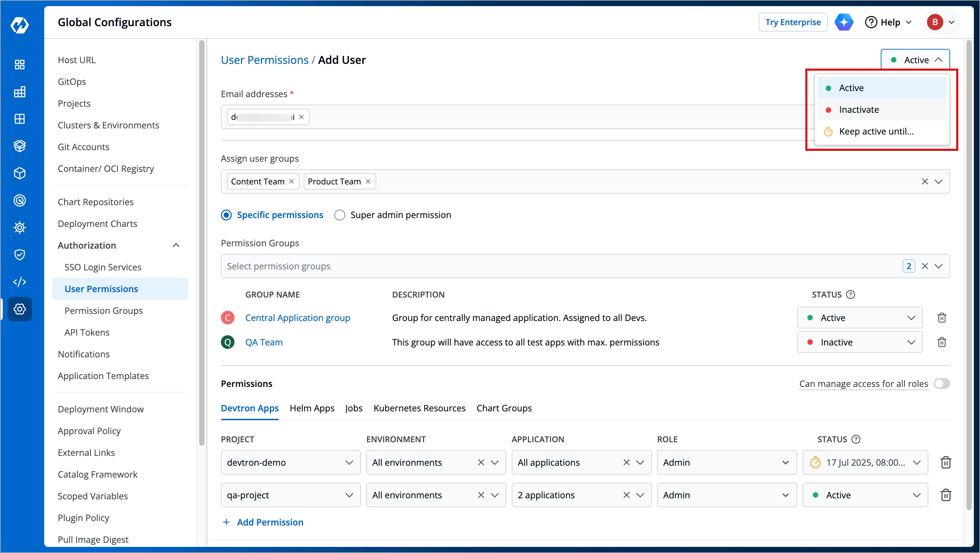980x553 pixels.
Task: Open the QA Team Inactive status dropdown
Action: point(859,342)
